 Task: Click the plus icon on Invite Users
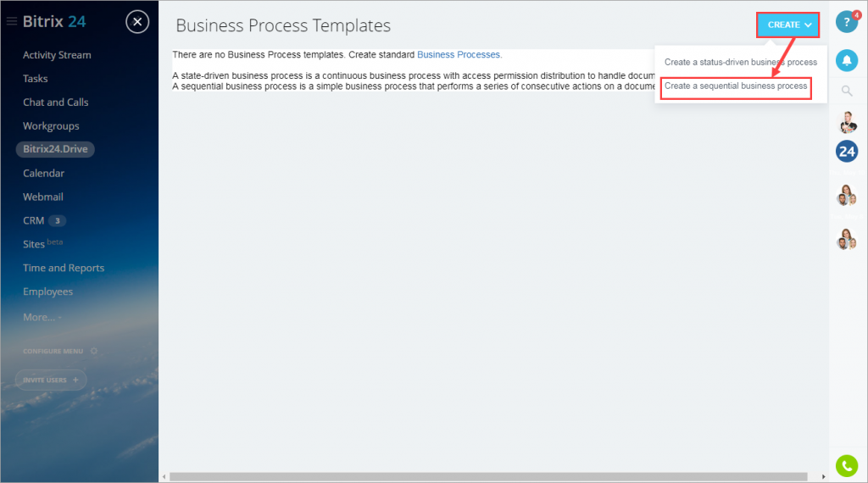click(75, 380)
